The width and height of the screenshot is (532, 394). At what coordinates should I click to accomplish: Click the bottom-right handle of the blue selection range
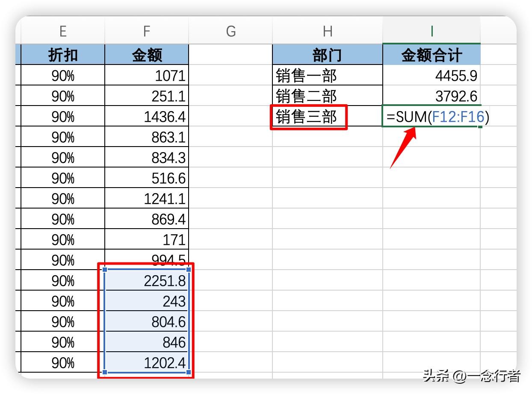click(x=189, y=372)
